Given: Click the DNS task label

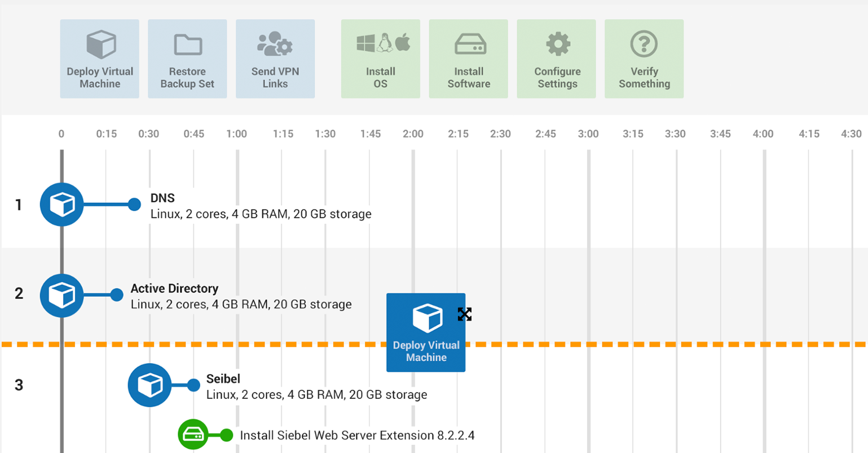Looking at the screenshot, I should tap(162, 198).
